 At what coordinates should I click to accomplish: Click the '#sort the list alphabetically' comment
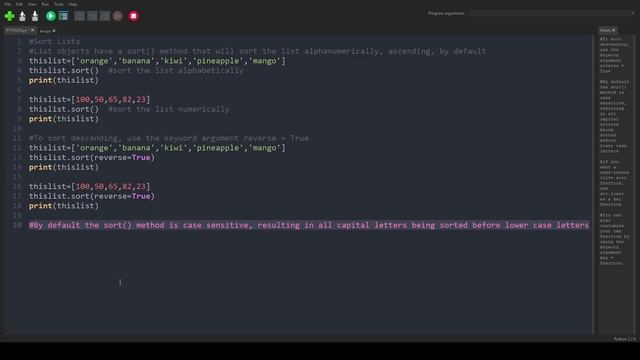click(176, 71)
